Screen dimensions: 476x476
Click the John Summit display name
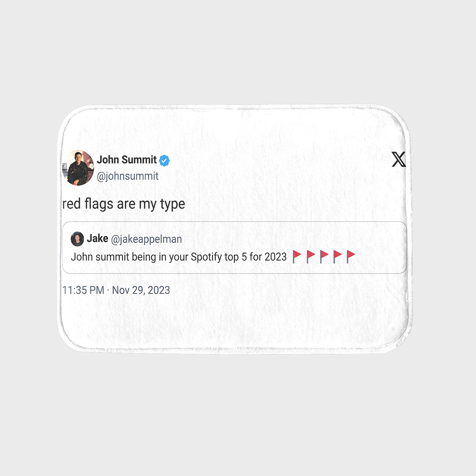[127, 160]
